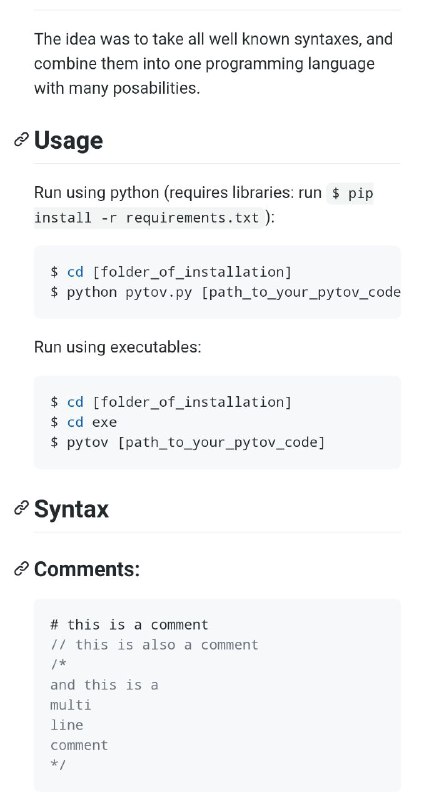This screenshot has height=800, width=434.
Task: Click "$ pytov [path_to_your_pytov_code]" line
Action: (x=187, y=442)
